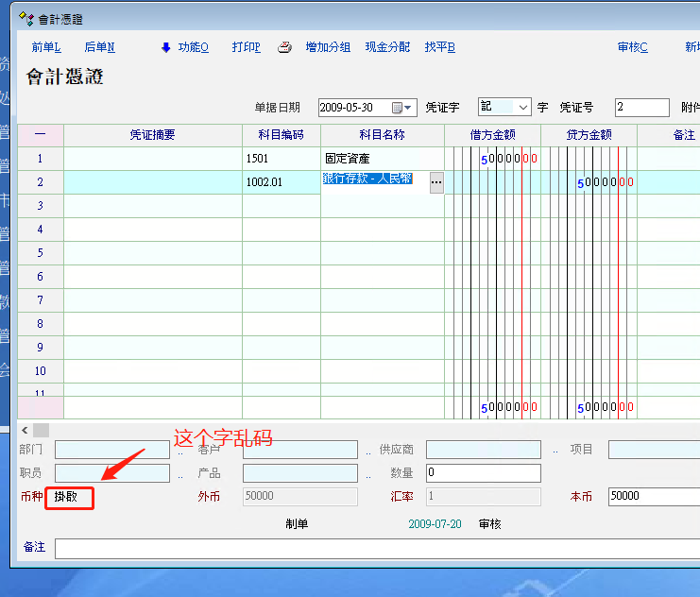Image resolution: width=700 pixels, height=597 pixels.
Task: Click the blue down-arrow 功能 icon
Action: coord(166,47)
